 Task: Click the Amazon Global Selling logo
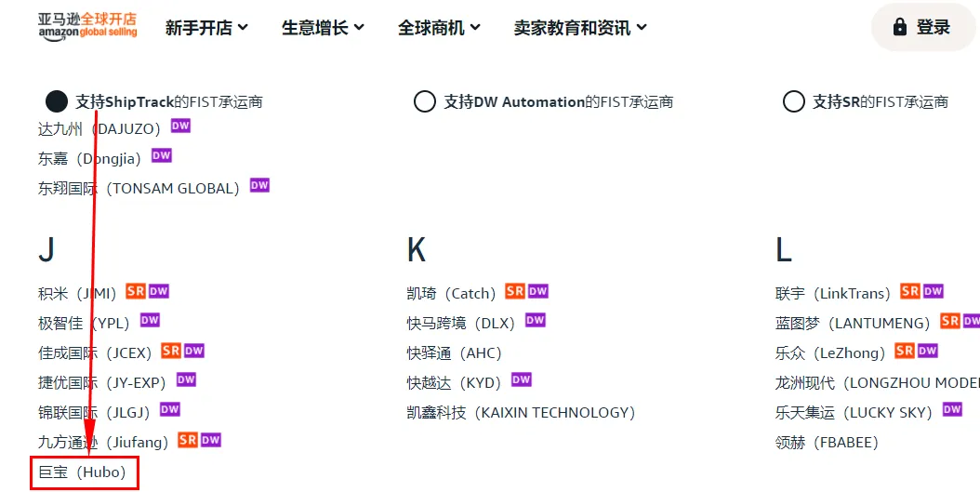(87, 26)
